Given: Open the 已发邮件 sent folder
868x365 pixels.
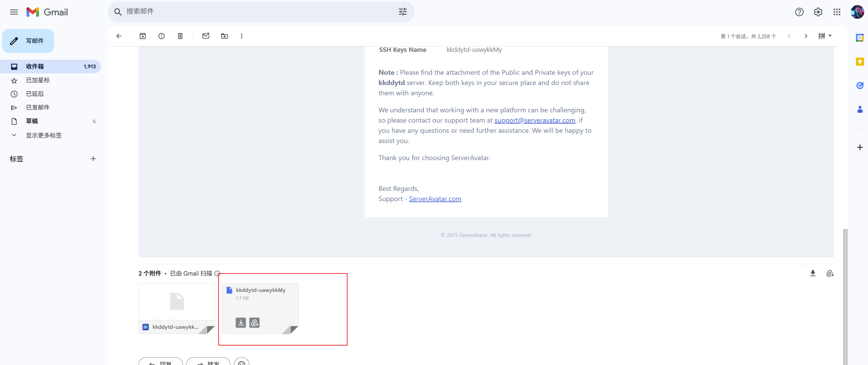Looking at the screenshot, I should 50,108.
